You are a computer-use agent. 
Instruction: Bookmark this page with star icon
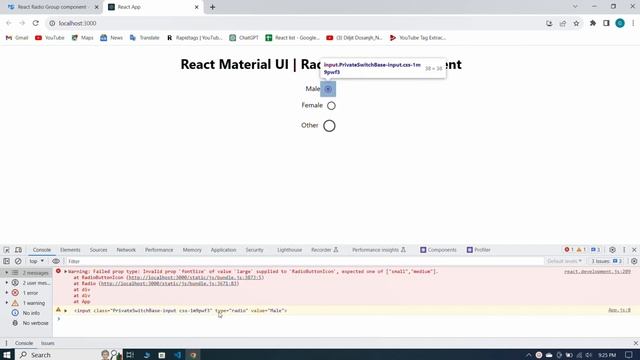coord(576,23)
